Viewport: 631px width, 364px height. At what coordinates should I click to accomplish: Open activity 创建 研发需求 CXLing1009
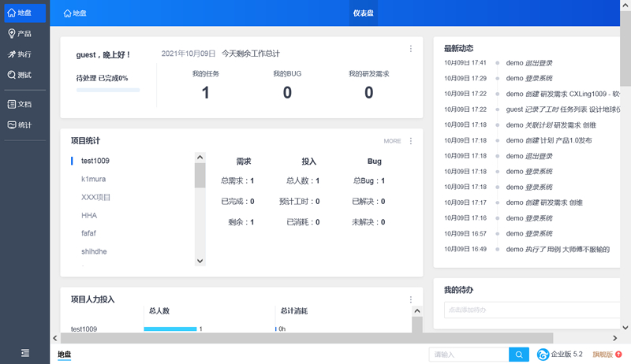562,94
